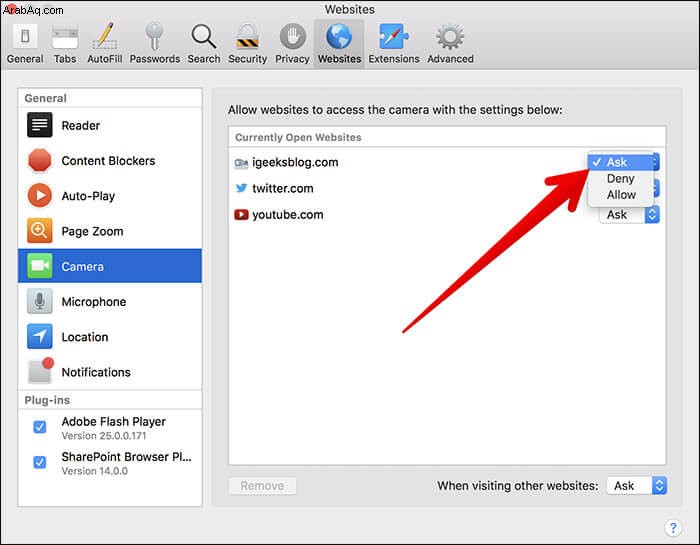Choose Deny in the open popup menu
700x545 pixels.
621,179
